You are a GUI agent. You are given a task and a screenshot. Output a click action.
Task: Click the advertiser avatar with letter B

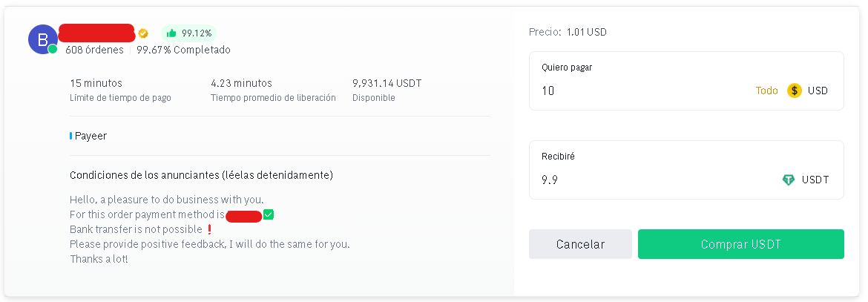tap(42, 39)
